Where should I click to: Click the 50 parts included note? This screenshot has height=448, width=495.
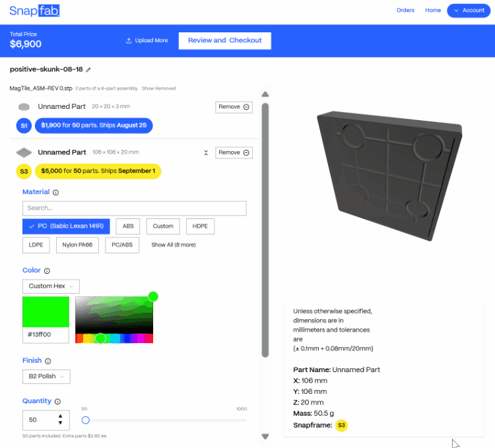[x=65, y=436]
